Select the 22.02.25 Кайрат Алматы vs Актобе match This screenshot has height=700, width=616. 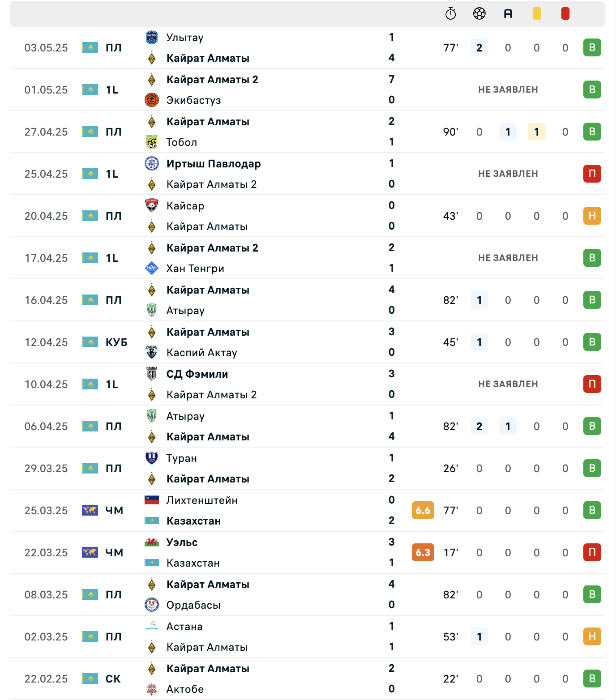[308, 679]
